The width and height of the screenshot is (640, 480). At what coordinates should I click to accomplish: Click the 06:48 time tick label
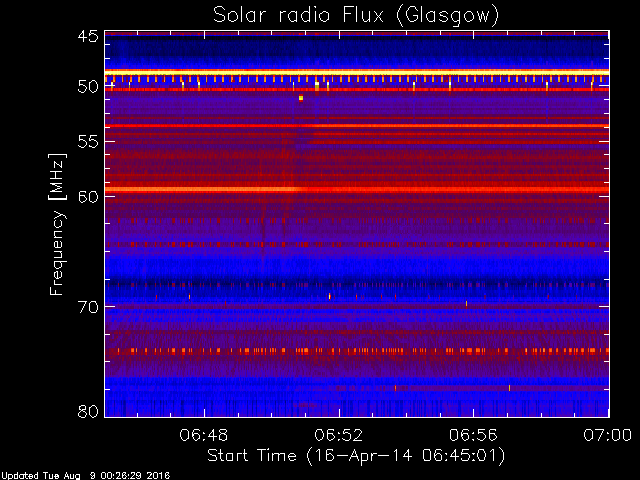tap(204, 435)
